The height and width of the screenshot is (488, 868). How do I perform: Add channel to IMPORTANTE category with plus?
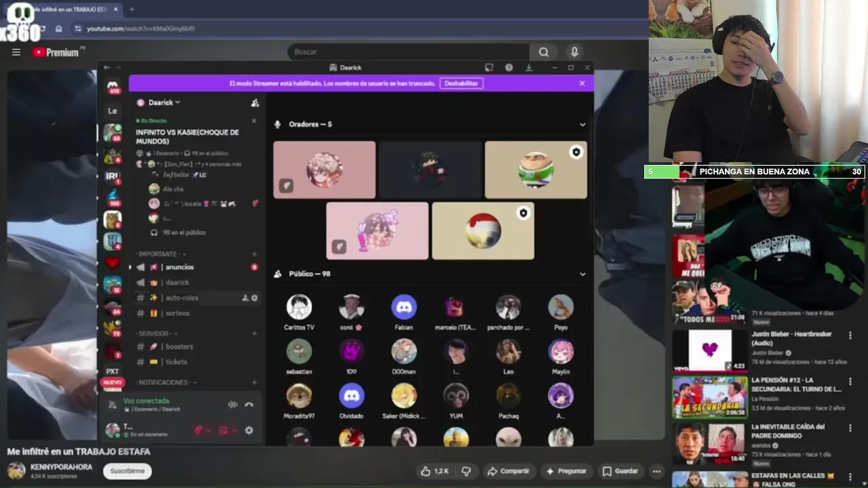[x=254, y=254]
